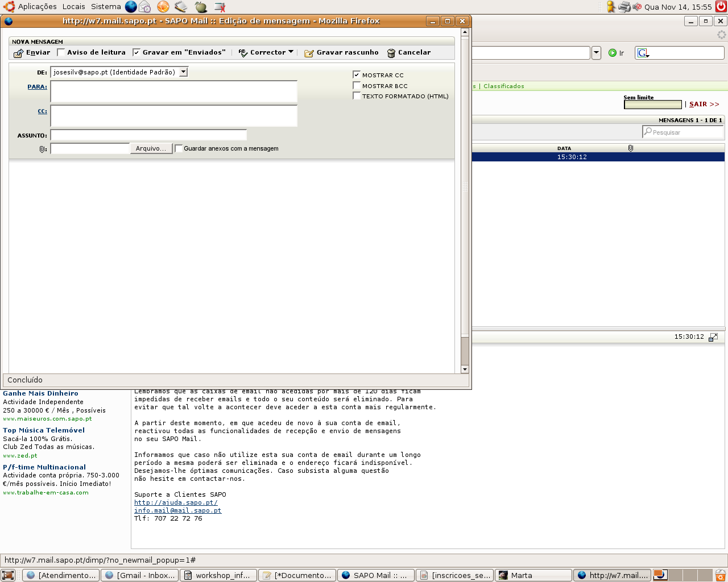
Task: Click the DATA column header
Action: tap(564, 148)
